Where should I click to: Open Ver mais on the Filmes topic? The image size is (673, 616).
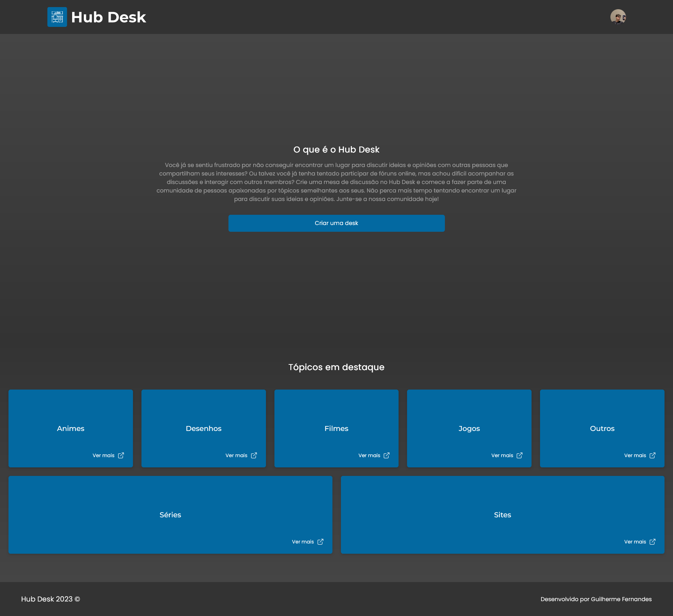[369, 455]
